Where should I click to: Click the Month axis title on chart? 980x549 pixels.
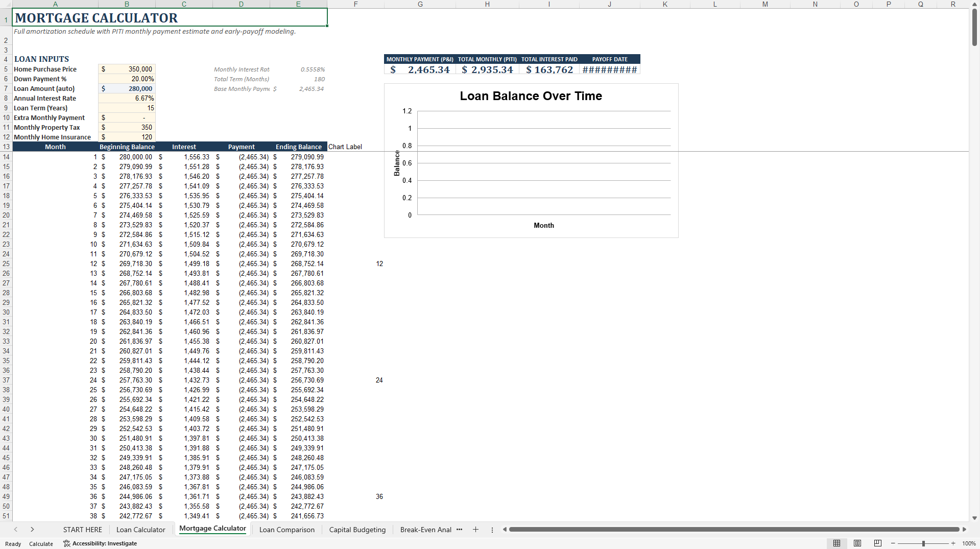(544, 226)
